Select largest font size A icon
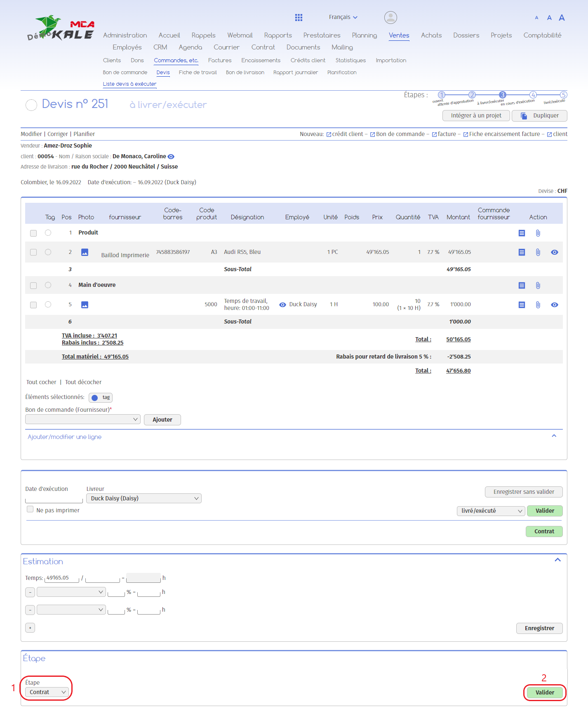Viewport: 588px width, 711px height. (562, 18)
